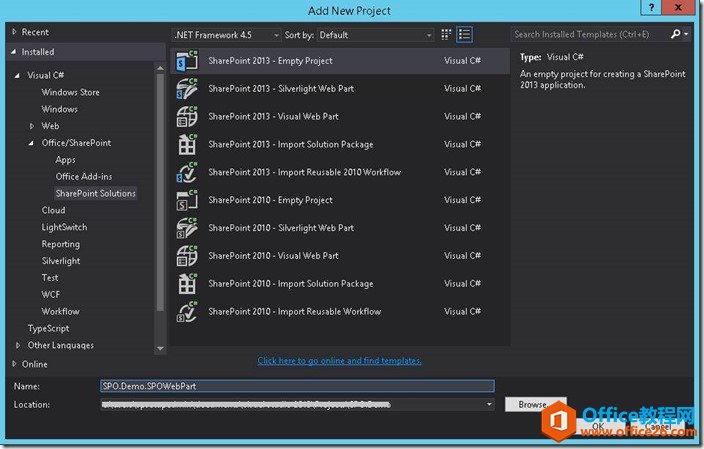Screen dimensions: 704x449
Task: Switch to medium icons list view
Action: [464, 35]
